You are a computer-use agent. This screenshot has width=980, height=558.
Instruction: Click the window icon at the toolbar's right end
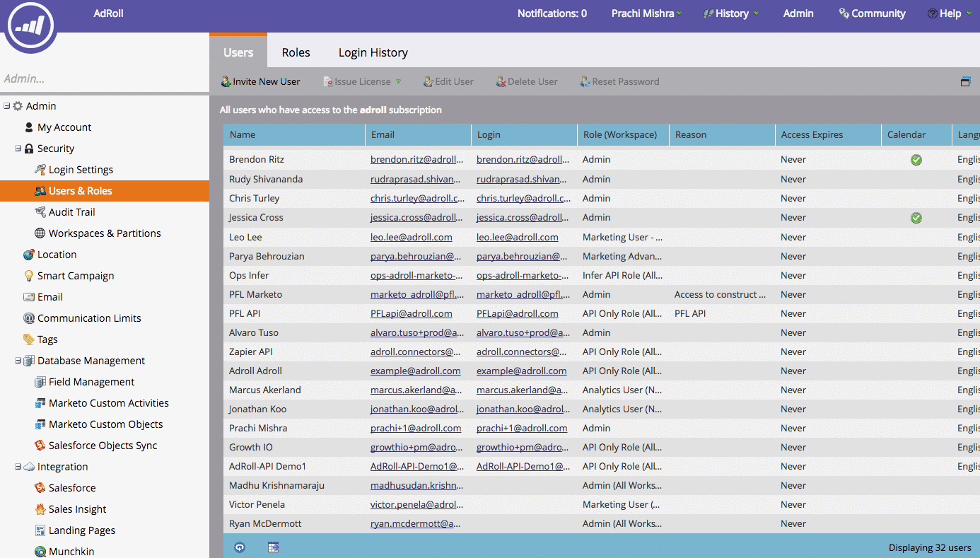pos(965,81)
